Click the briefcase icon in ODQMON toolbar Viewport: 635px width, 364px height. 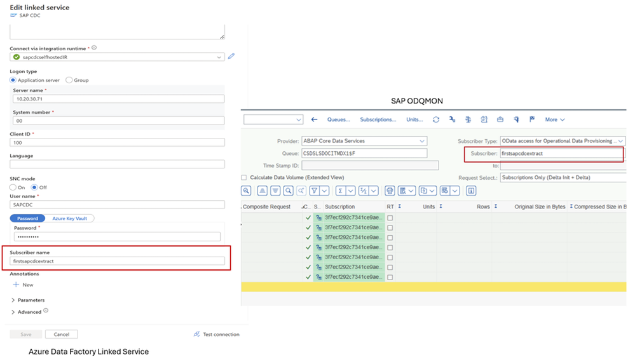click(500, 119)
